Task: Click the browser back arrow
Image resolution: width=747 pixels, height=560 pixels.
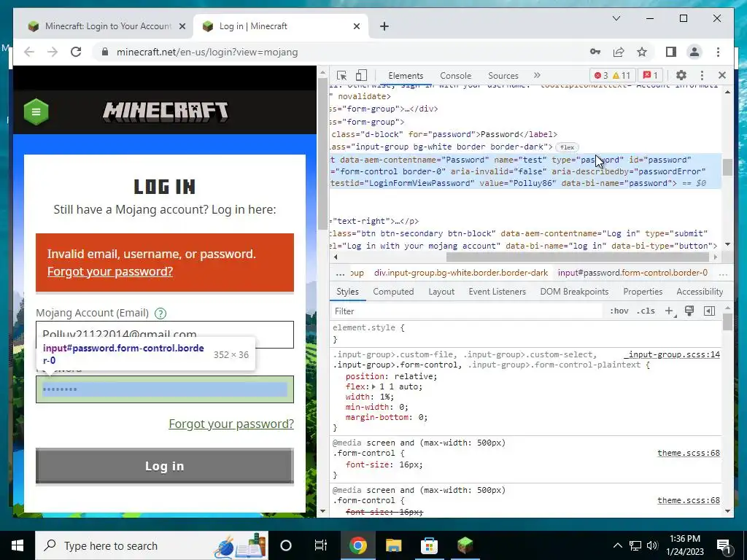Action: (x=29, y=52)
